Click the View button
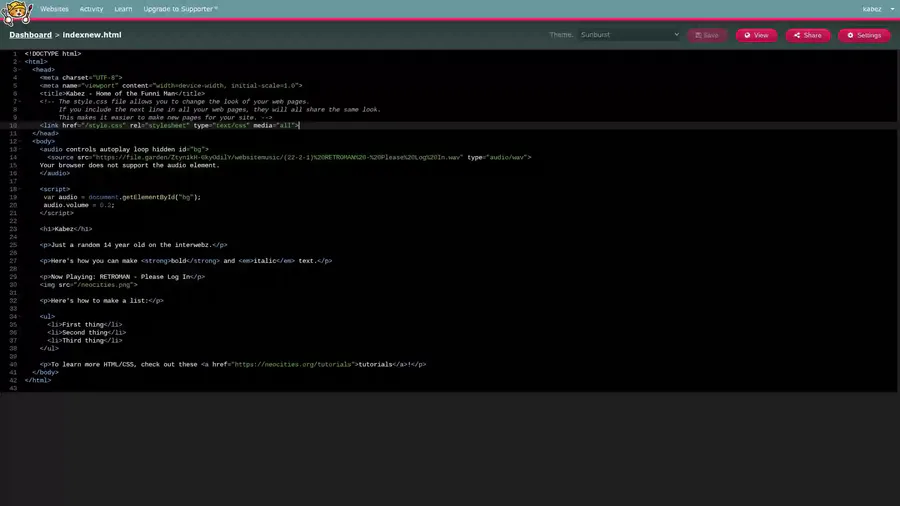The height and width of the screenshot is (506, 900). tap(757, 36)
